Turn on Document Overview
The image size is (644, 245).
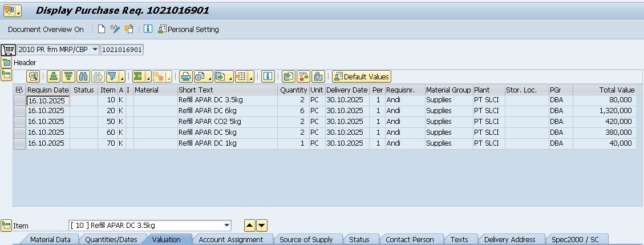coord(46,29)
